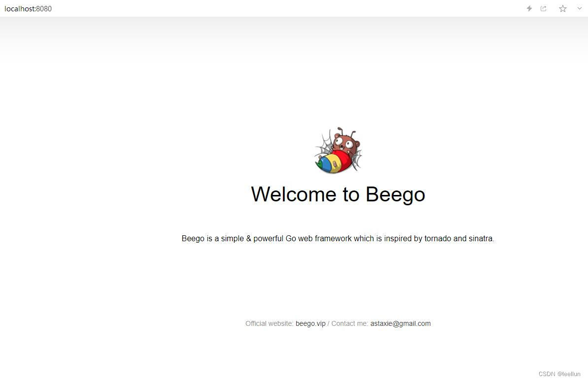Expand the chevron dropdown beside the star
588x381 pixels.
(x=580, y=8)
